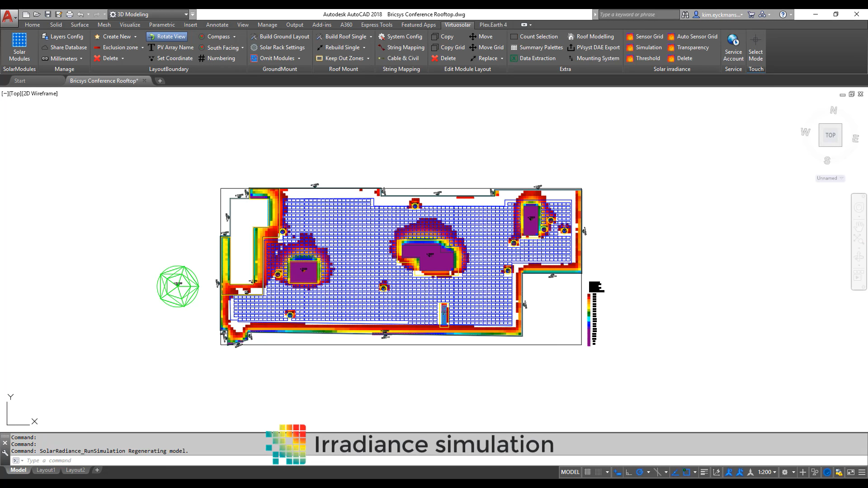Expand the 3D Modeling workspace dropdown

pyautogui.click(x=186, y=14)
